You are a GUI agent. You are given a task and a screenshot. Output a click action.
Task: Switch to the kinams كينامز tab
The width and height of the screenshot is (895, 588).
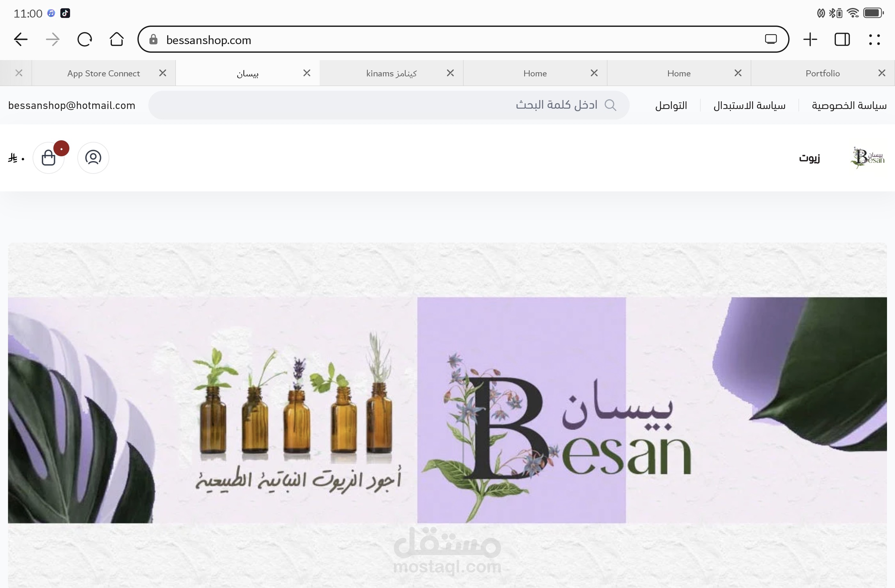pos(391,73)
